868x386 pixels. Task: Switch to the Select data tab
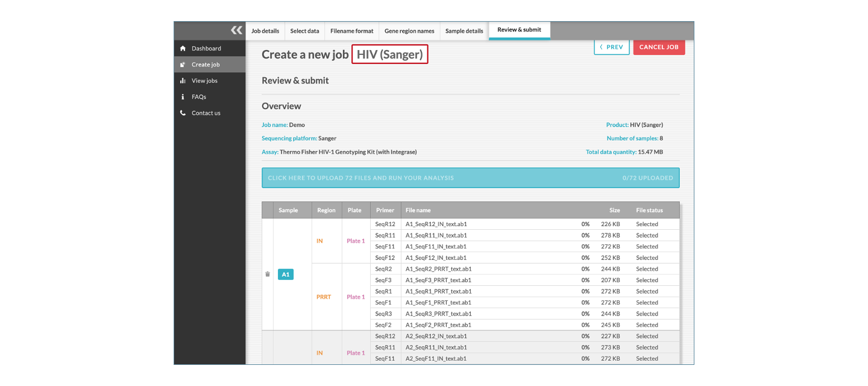304,31
